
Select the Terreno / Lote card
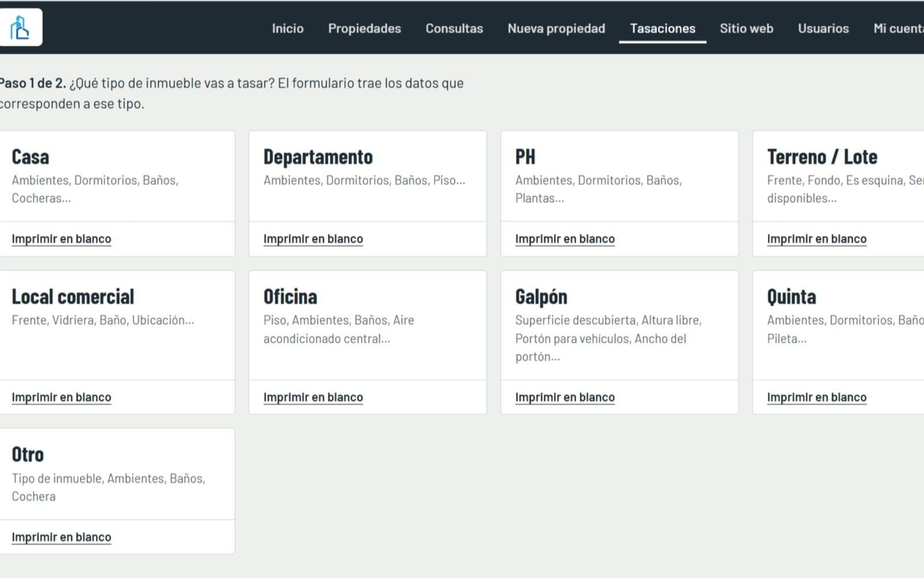(839, 176)
